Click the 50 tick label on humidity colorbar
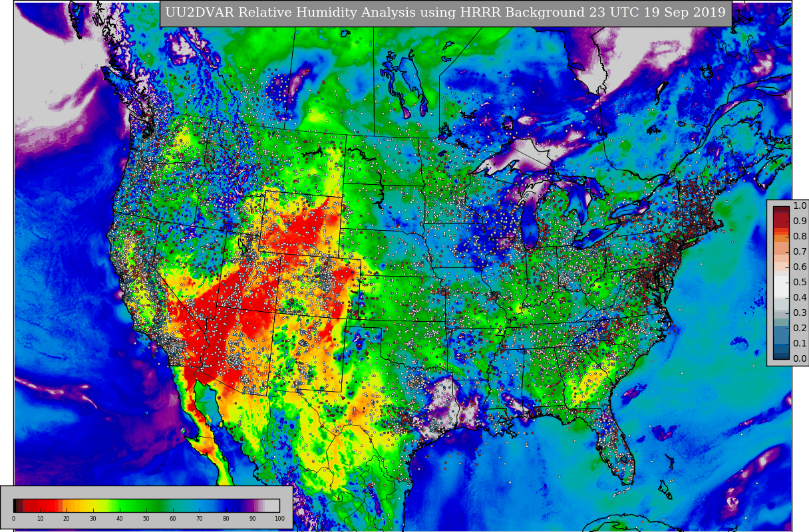Image resolution: width=809 pixels, height=532 pixels. tap(146, 519)
